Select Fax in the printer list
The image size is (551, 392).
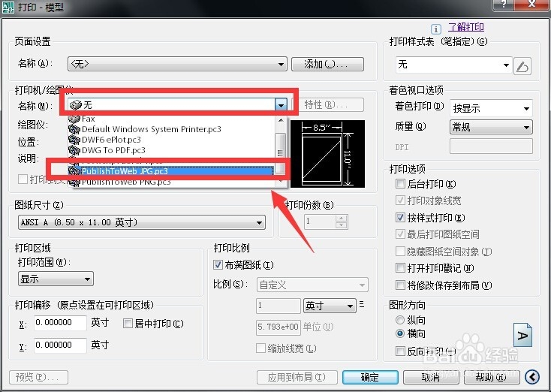point(171,119)
